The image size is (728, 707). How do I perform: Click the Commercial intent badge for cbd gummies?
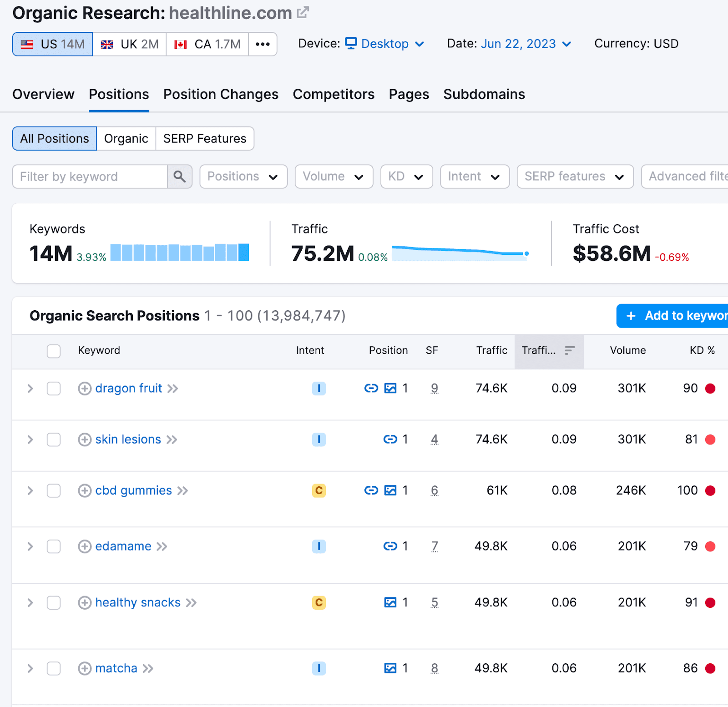tap(319, 490)
